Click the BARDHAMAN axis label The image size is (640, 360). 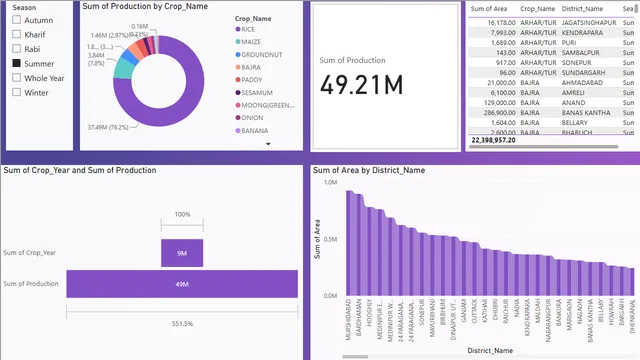click(359, 318)
